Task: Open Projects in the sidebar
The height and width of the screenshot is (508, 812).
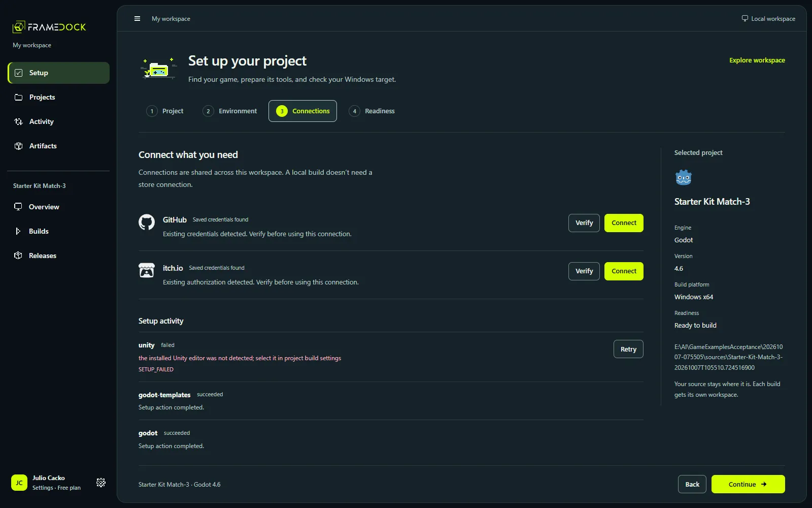Action: (x=58, y=97)
